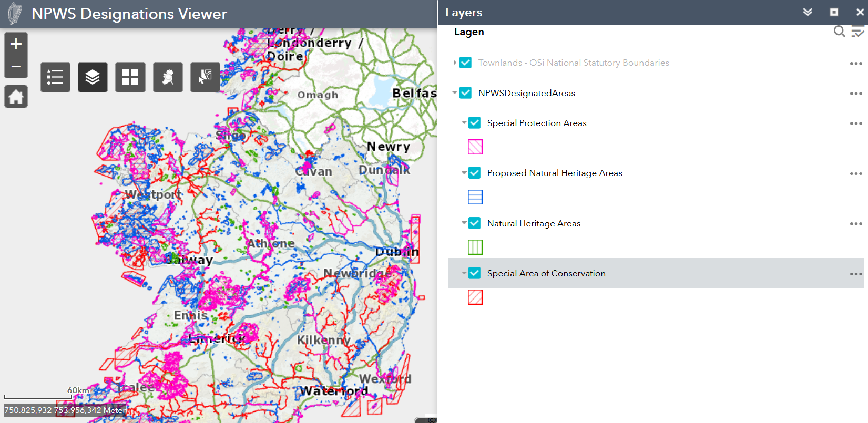The width and height of the screenshot is (868, 423).
Task: Toggle Natural Heritage Areas layer visibility
Action: (x=474, y=223)
